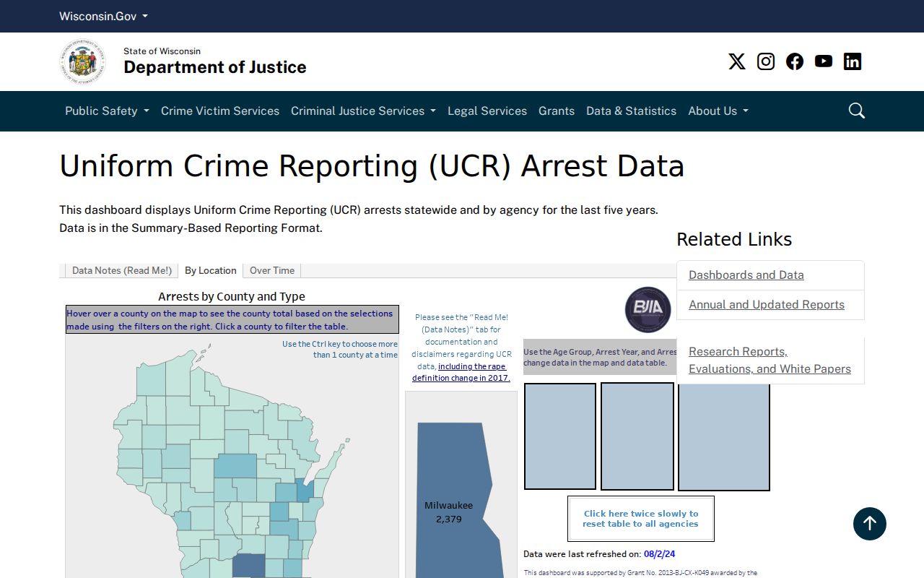Open Annual and Updated Reports link
This screenshot has width=924, height=578.
coord(767,304)
